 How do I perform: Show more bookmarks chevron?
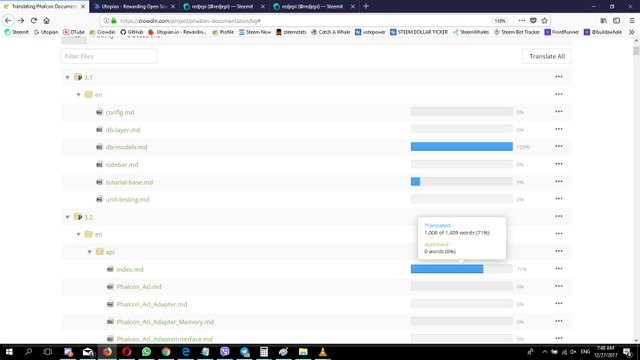pyautogui.click(x=631, y=32)
